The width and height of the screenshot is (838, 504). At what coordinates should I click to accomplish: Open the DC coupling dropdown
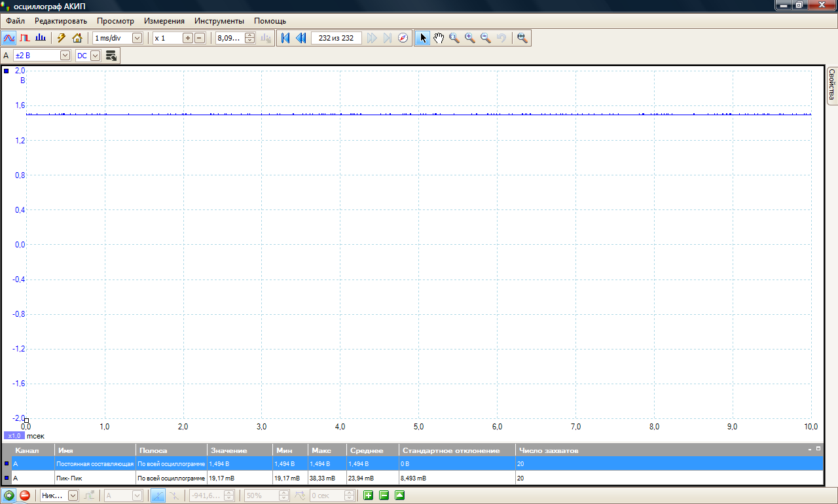pos(95,56)
